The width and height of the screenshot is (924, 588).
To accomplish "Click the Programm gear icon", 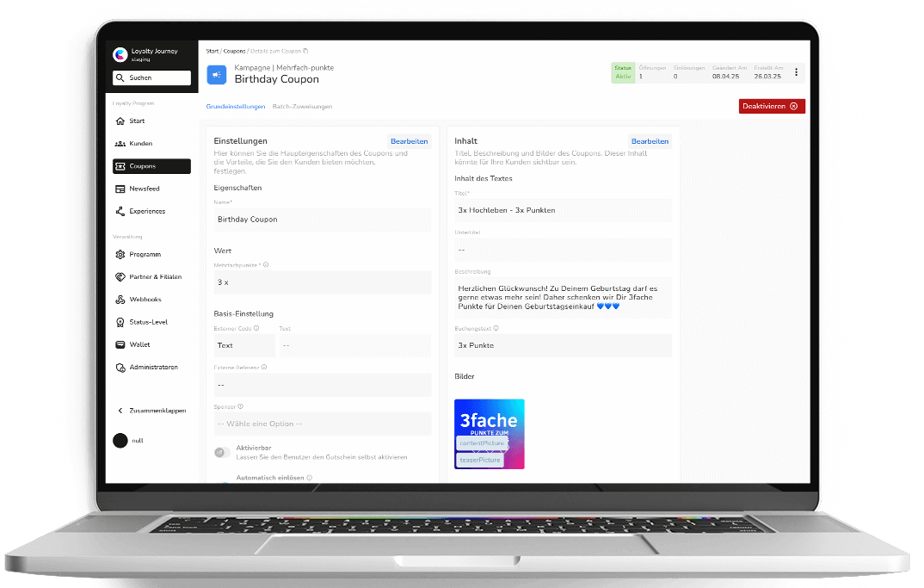I will click(120, 254).
